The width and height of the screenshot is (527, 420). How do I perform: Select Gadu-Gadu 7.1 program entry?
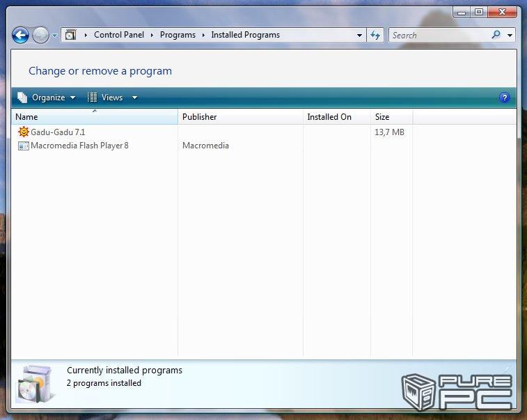pyautogui.click(x=58, y=132)
